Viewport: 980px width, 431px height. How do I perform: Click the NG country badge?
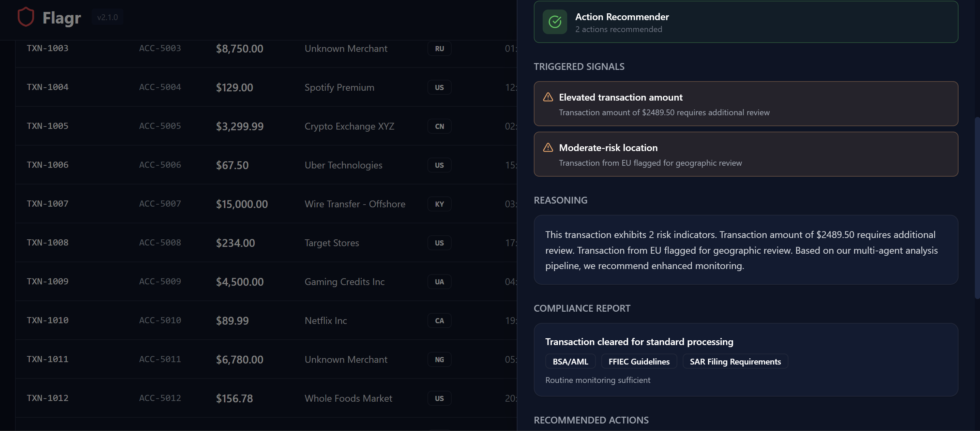pyautogui.click(x=439, y=359)
